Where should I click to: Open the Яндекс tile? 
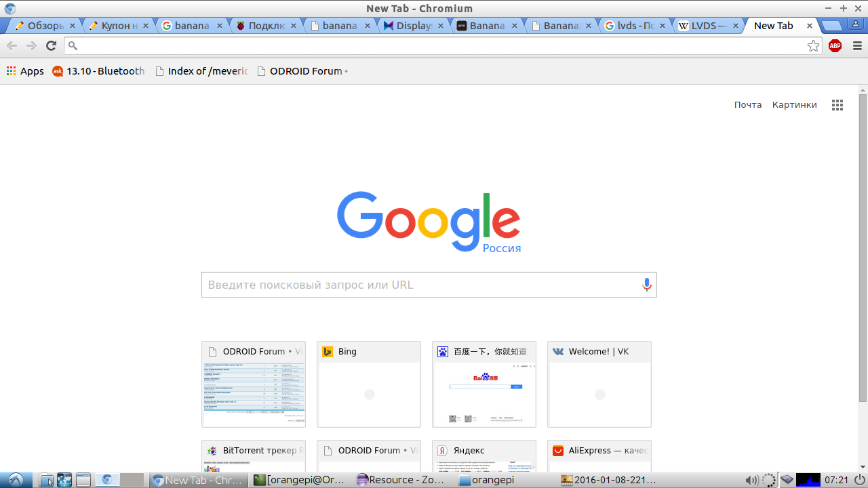click(x=484, y=455)
